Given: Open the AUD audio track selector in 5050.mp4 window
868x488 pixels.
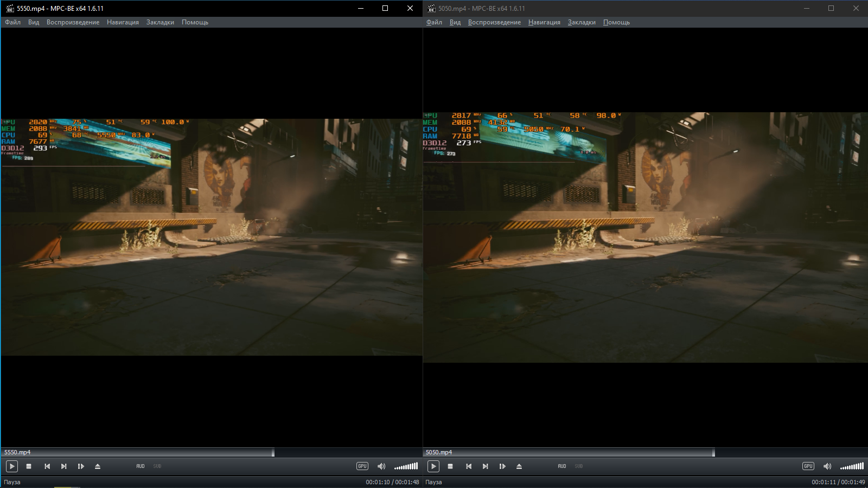Looking at the screenshot, I should pos(562,466).
